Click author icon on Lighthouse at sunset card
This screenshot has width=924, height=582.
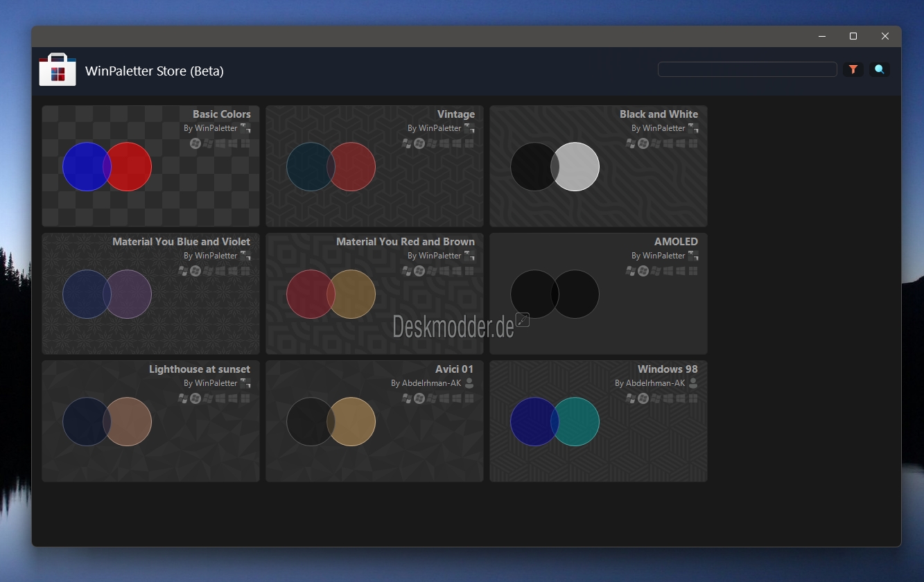click(245, 383)
